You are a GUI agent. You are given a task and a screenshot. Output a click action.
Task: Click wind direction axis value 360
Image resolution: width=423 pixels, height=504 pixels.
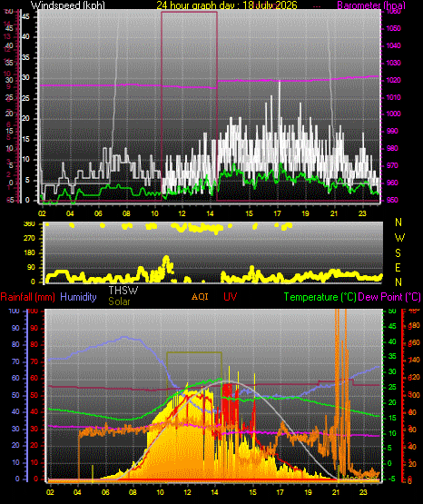point(29,224)
